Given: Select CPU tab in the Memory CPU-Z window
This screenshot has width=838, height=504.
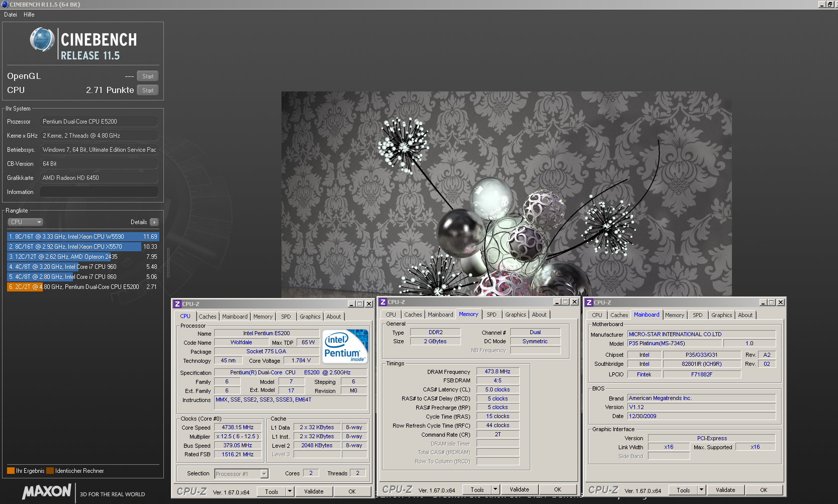Looking at the screenshot, I should click(x=391, y=315).
